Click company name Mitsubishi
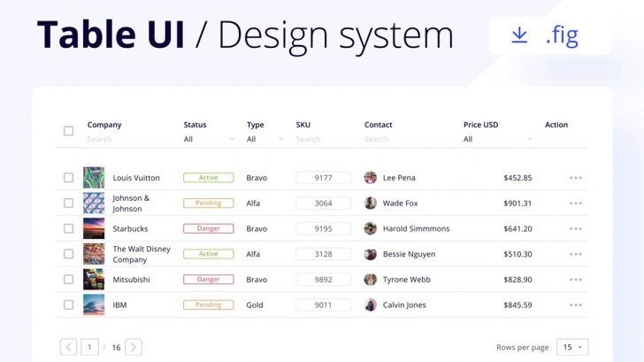This screenshot has height=362, width=644. pos(132,280)
